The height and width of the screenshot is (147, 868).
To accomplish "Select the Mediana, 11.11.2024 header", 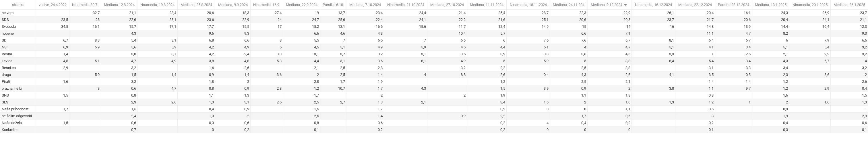I will (x=486, y=5).
